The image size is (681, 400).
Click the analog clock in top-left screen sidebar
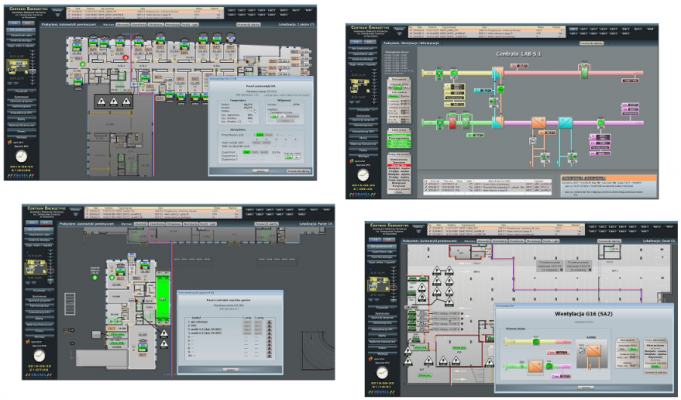click(19, 157)
